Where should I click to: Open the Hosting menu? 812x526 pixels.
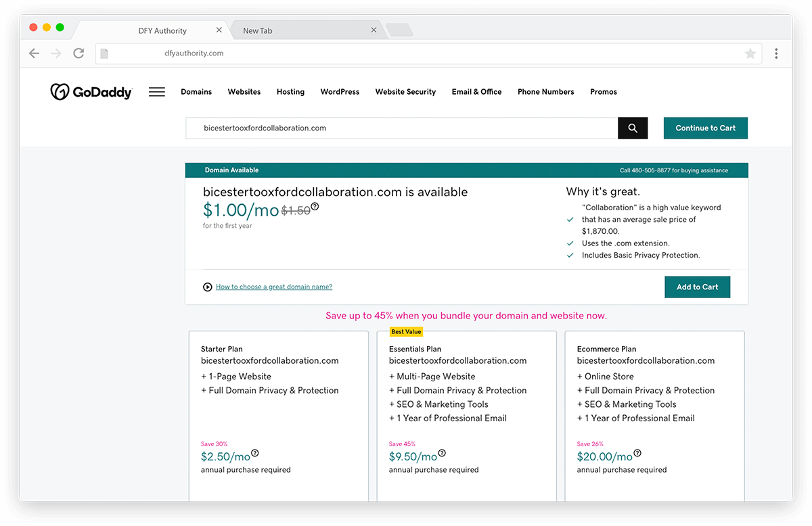[x=290, y=92]
